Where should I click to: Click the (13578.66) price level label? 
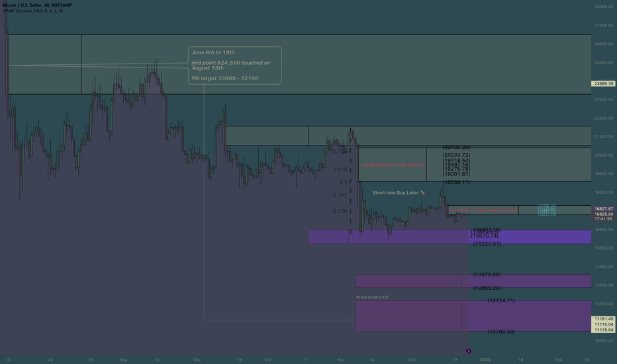click(x=487, y=275)
